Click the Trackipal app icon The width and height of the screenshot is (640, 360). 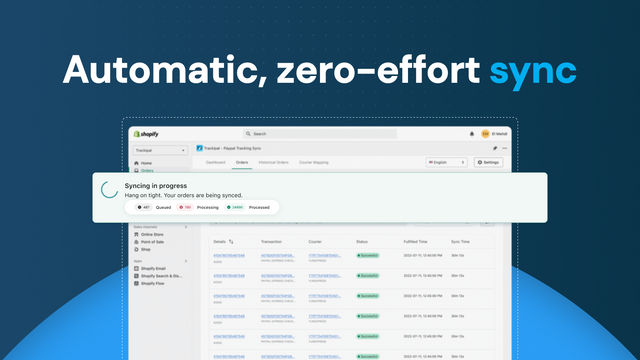point(199,148)
